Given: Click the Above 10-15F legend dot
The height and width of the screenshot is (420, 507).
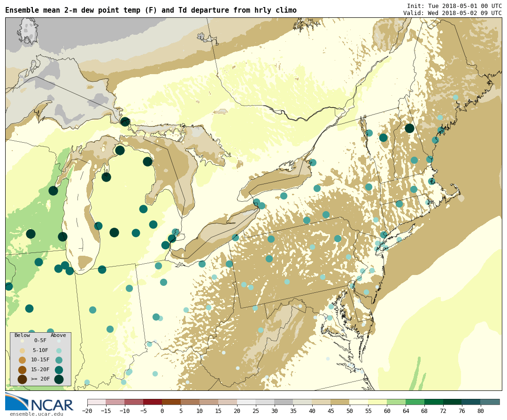Looking at the screenshot, I should point(59,360).
